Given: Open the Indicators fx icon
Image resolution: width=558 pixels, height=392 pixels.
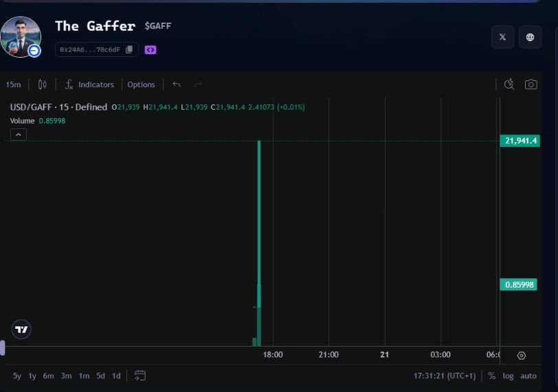Looking at the screenshot, I should [69, 84].
